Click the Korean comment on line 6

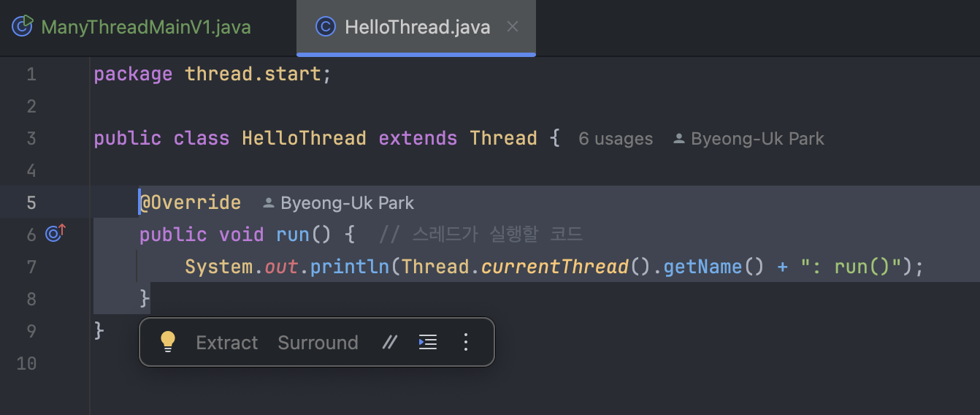tap(481, 235)
